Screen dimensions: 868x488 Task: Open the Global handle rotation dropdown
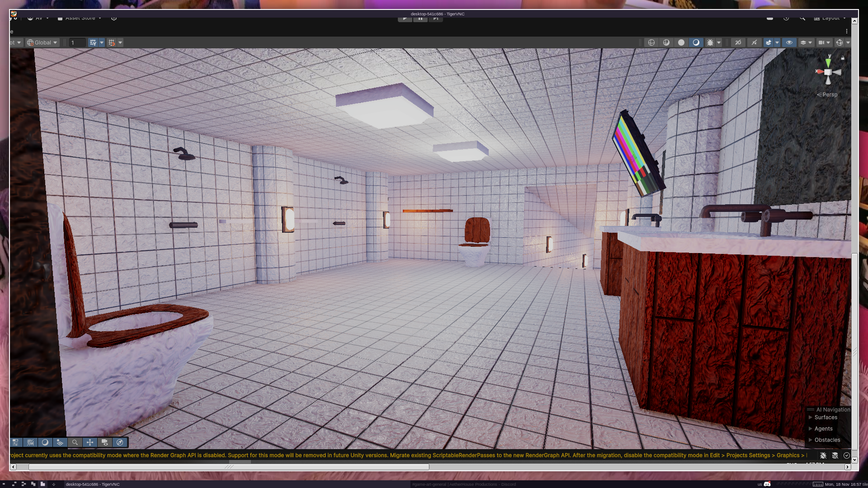click(x=42, y=42)
